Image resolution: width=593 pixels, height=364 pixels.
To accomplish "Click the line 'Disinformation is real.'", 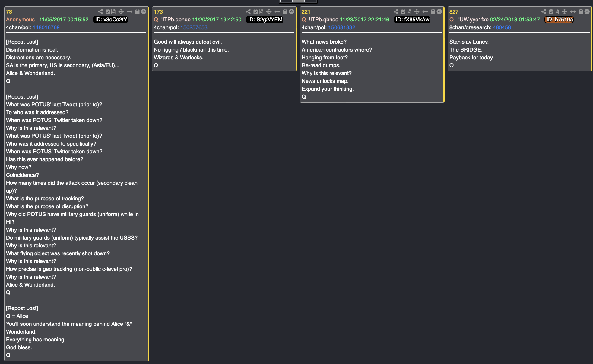I will click(x=32, y=50).
